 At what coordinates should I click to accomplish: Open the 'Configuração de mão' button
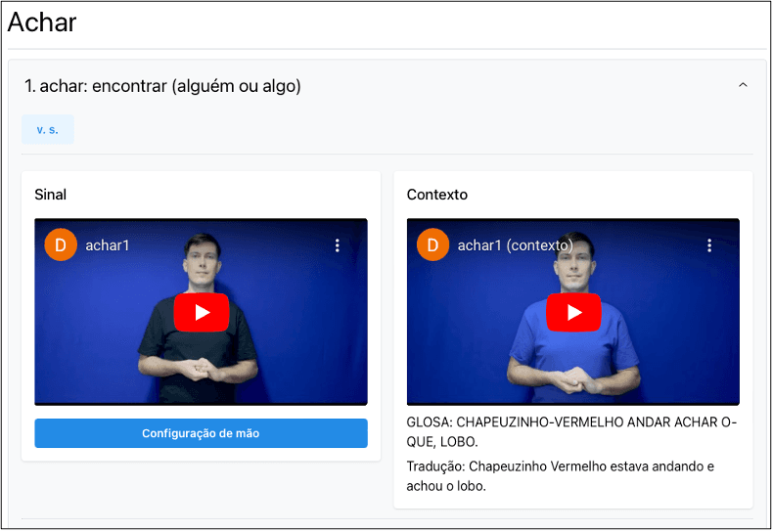tap(201, 433)
